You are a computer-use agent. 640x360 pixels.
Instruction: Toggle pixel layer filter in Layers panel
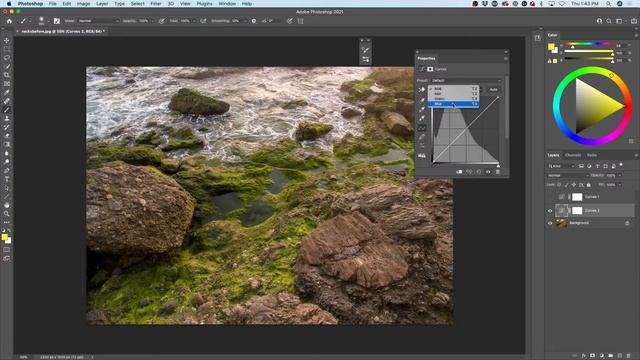[581, 166]
